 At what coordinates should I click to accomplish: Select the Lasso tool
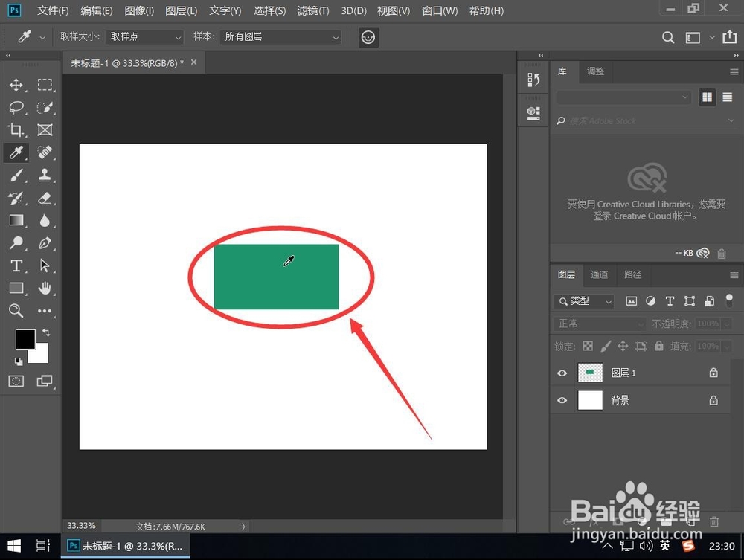click(16, 108)
